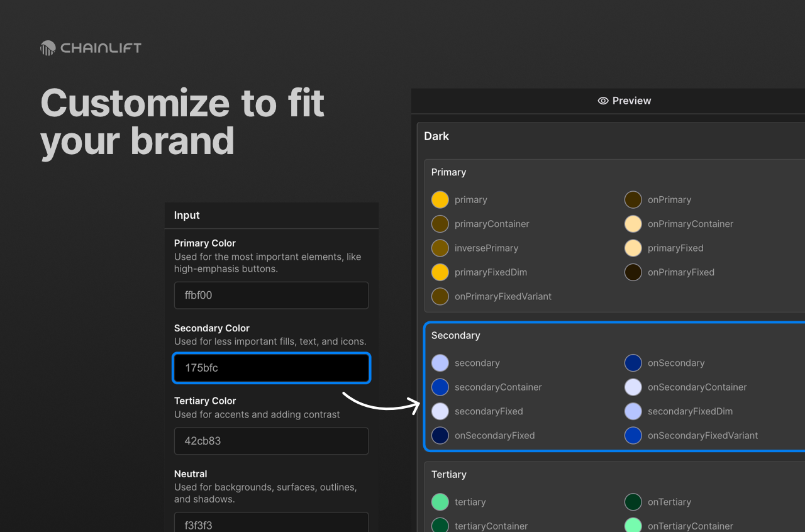This screenshot has height=532, width=805.
Task: Select the onSecondaryFixedVariant color swatch
Action: [x=633, y=435]
